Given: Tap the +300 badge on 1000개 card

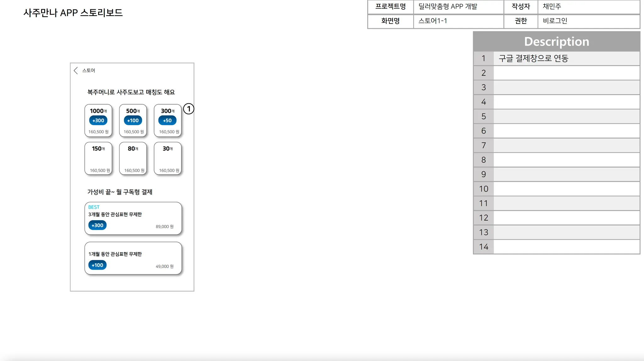Looking at the screenshot, I should [x=98, y=120].
